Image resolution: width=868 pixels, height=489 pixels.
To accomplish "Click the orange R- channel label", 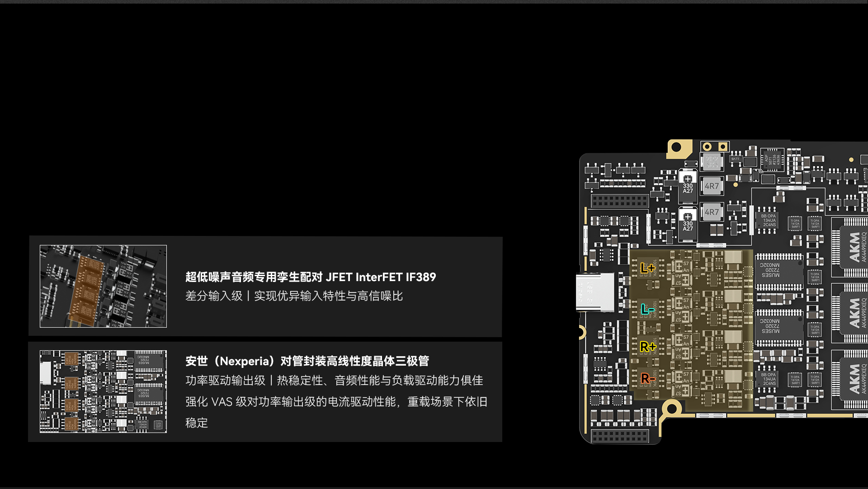I will [647, 378].
